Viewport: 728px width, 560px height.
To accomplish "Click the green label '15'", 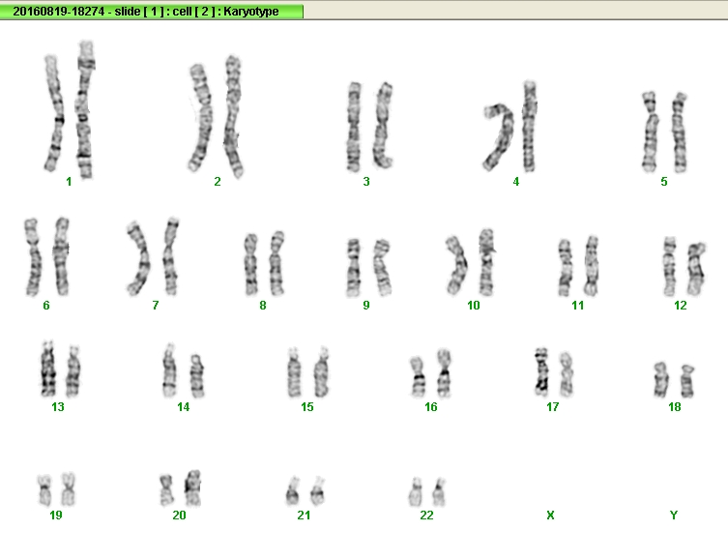I will pyautogui.click(x=306, y=407).
